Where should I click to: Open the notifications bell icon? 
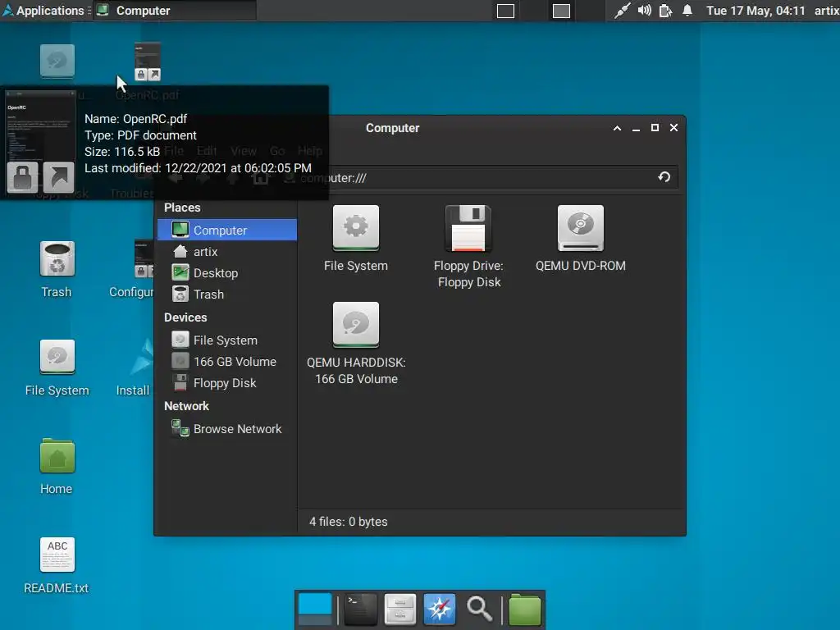(x=687, y=11)
